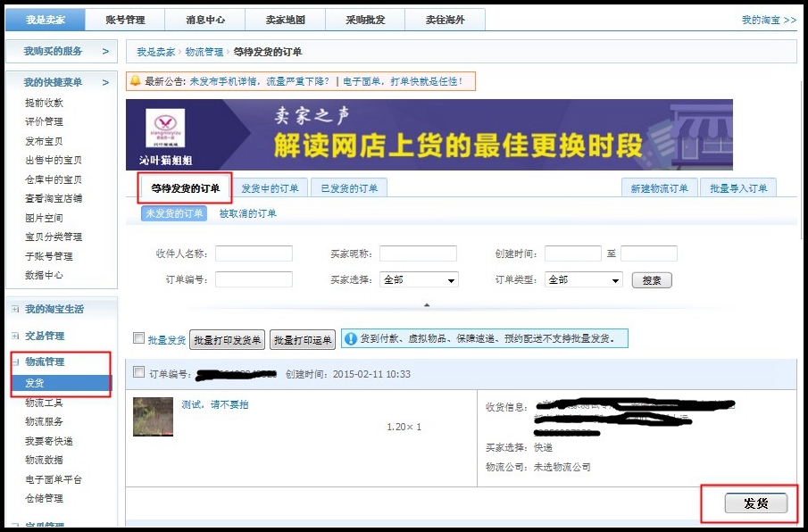Screen dimensions: 808x532
Task: Switch to 发货中的订单 tab
Action: [270, 188]
